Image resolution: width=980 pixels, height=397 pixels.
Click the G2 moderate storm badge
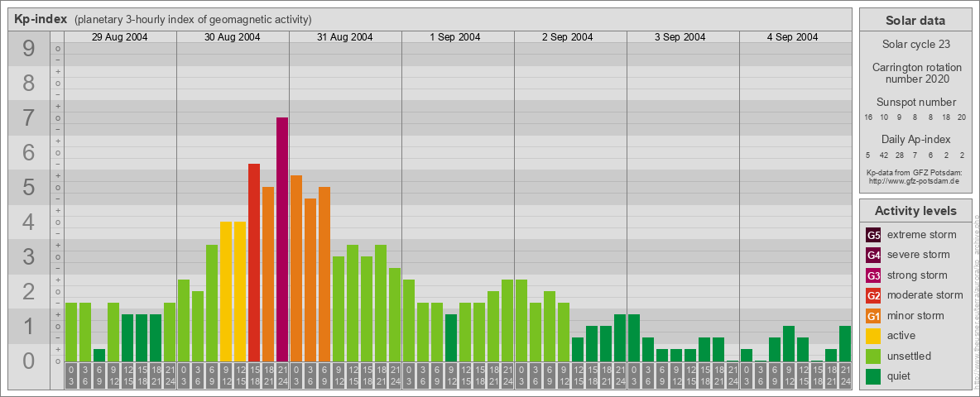click(x=873, y=295)
